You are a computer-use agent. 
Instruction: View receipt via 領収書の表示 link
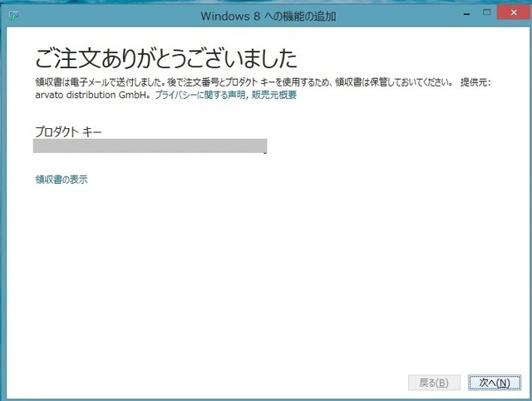coord(62,179)
